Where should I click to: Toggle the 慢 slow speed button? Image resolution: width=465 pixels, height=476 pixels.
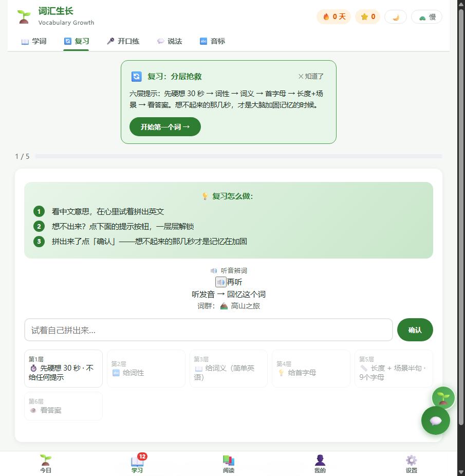(426, 17)
